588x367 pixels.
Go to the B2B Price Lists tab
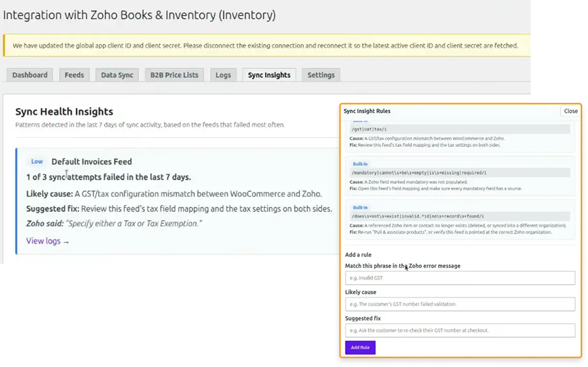[174, 75]
